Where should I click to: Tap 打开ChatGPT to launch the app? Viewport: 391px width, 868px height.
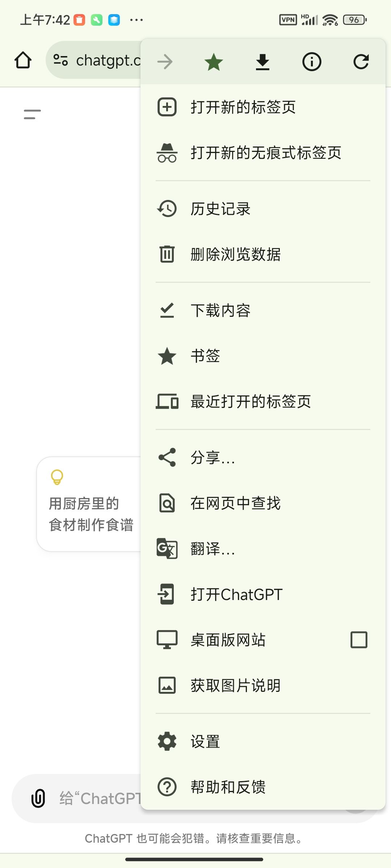(x=236, y=594)
